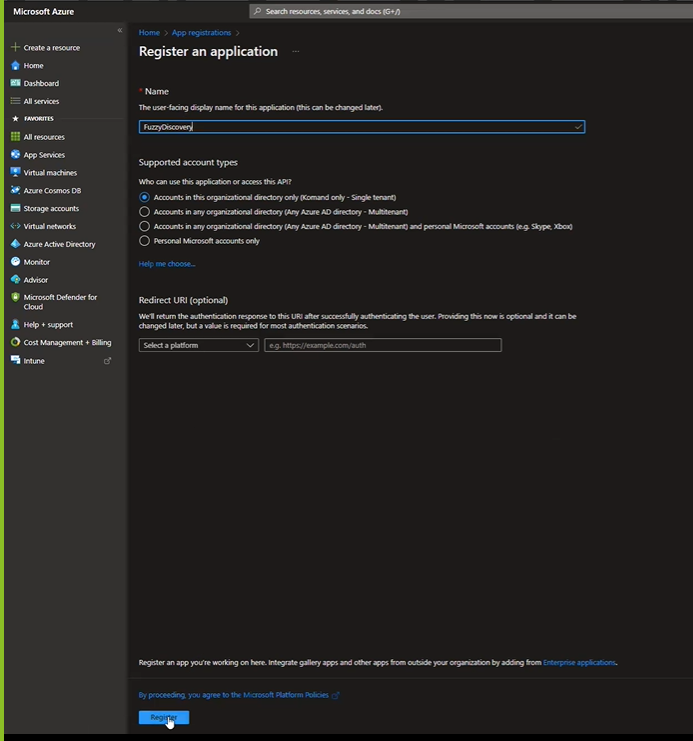Collapse the left sidebar with chevron
693x741 pixels.
pos(120,31)
